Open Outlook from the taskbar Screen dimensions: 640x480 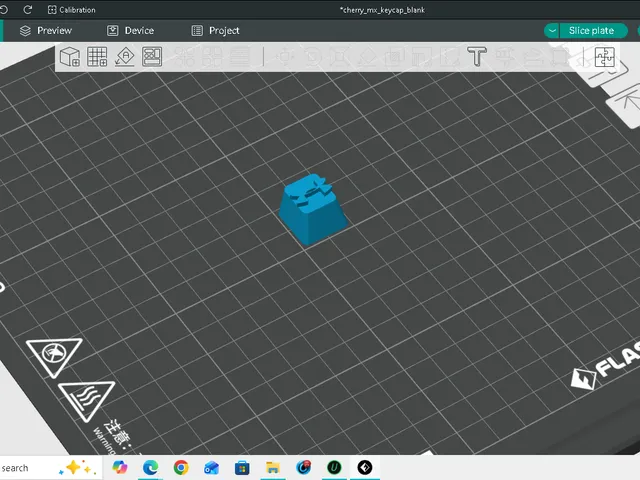[211, 467]
